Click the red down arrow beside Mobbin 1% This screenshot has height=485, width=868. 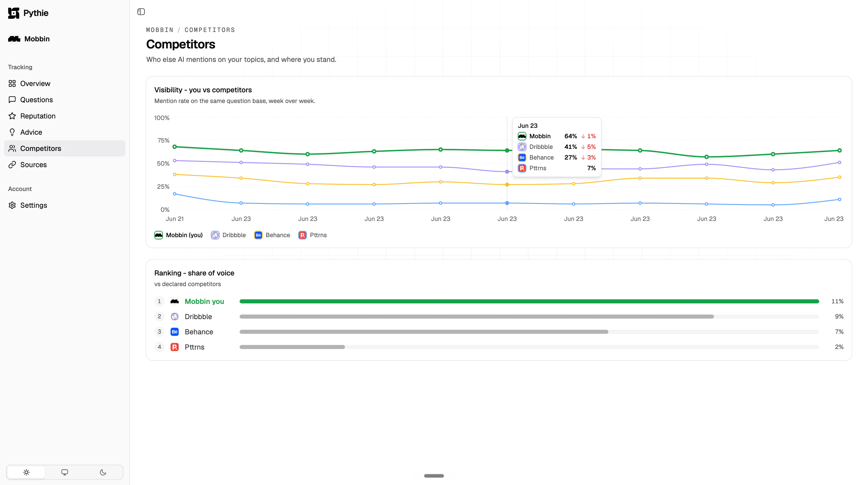point(583,136)
